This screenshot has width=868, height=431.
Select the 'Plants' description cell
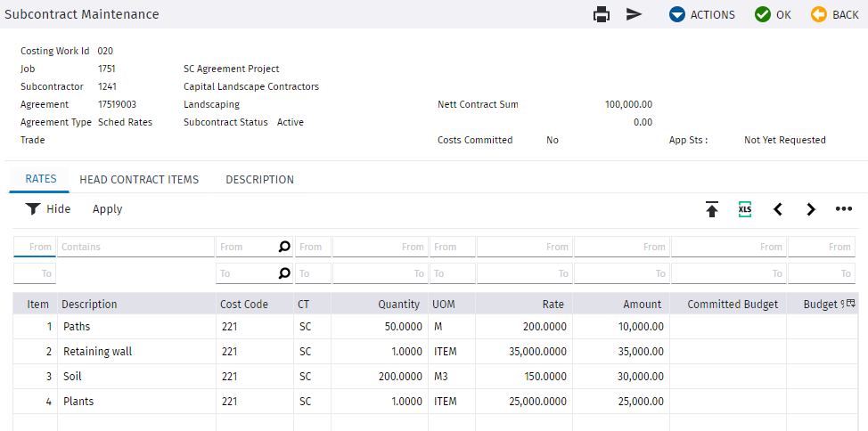pos(136,401)
